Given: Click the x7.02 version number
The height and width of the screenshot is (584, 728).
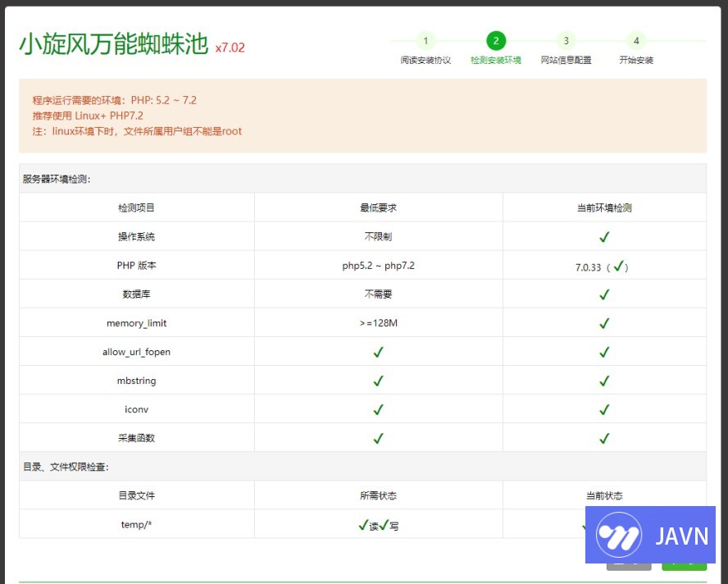Looking at the screenshot, I should point(230,48).
